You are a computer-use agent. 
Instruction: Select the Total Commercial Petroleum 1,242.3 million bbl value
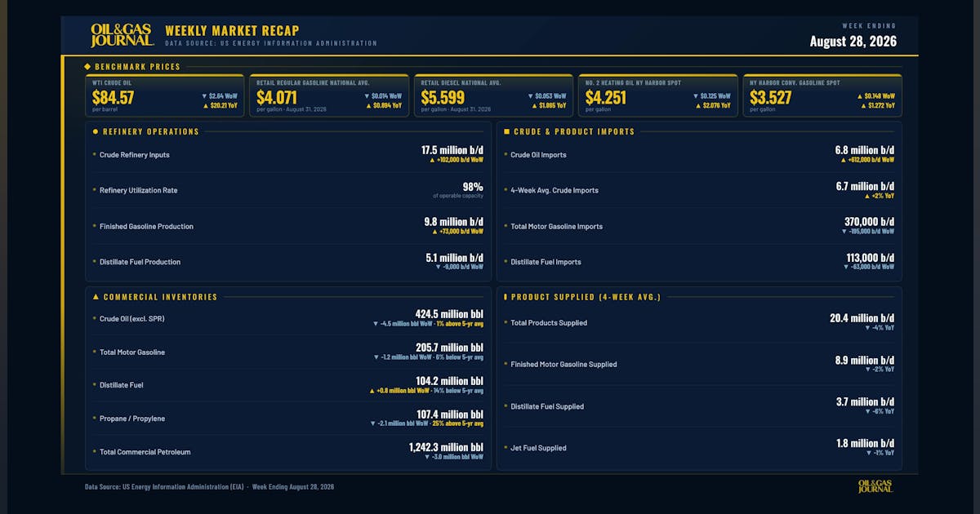point(446,447)
